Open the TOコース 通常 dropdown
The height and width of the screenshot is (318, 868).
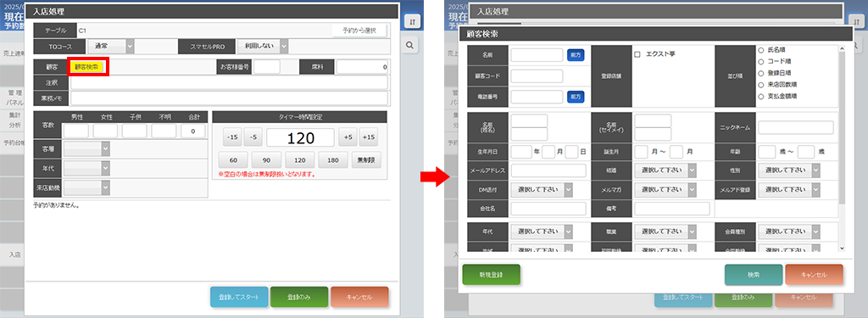coord(111,46)
